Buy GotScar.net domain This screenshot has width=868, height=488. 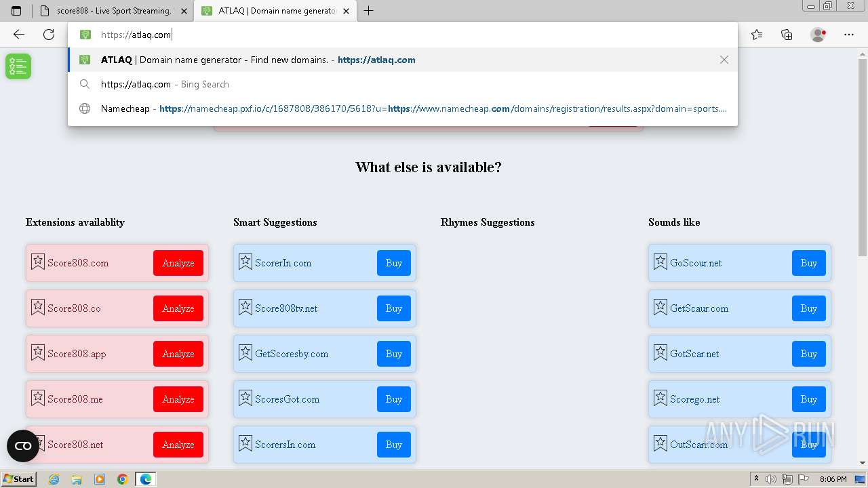tap(809, 354)
